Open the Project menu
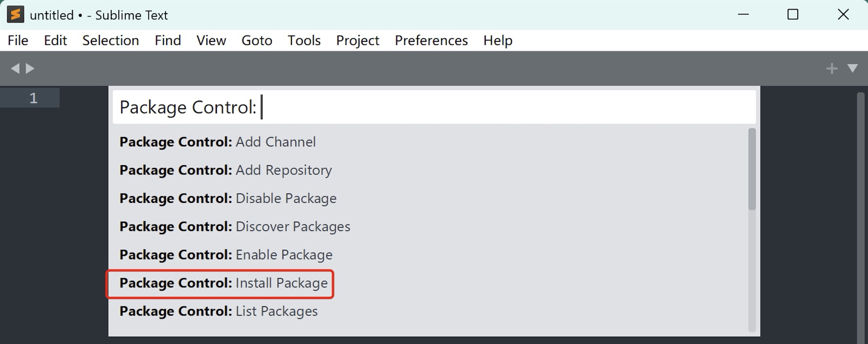868x344 pixels. 358,40
